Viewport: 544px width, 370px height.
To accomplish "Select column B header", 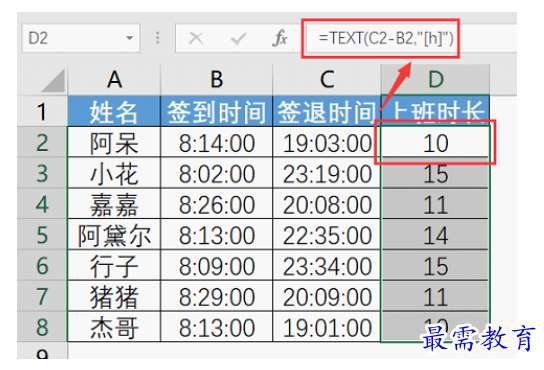I will click(x=217, y=80).
